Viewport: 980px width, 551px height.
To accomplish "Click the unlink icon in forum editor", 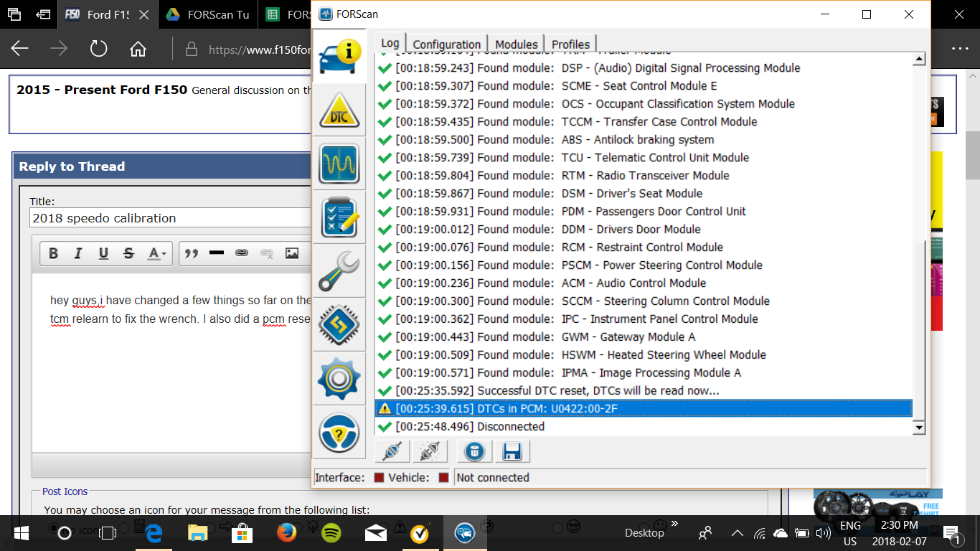I will (x=267, y=253).
